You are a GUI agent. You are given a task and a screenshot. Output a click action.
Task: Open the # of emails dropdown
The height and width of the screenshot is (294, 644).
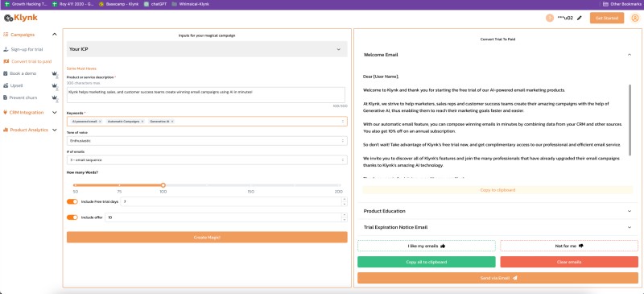[x=207, y=159]
